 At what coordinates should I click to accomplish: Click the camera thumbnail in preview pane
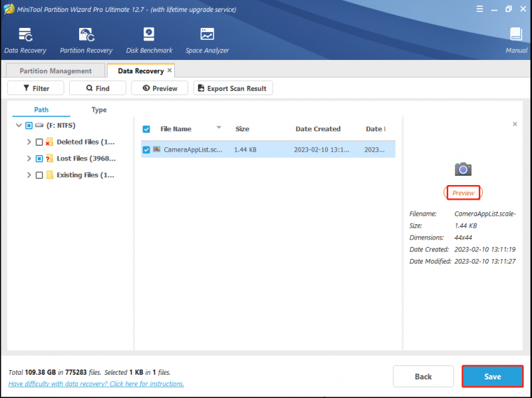click(463, 169)
